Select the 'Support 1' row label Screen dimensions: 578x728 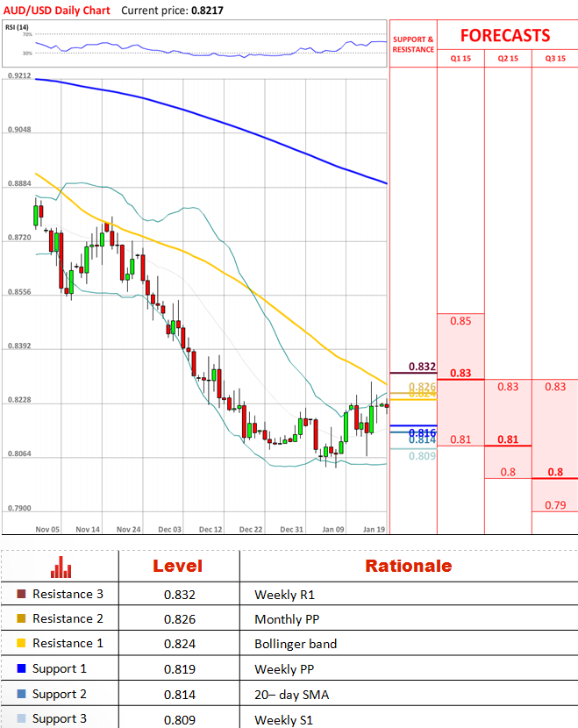60,669
